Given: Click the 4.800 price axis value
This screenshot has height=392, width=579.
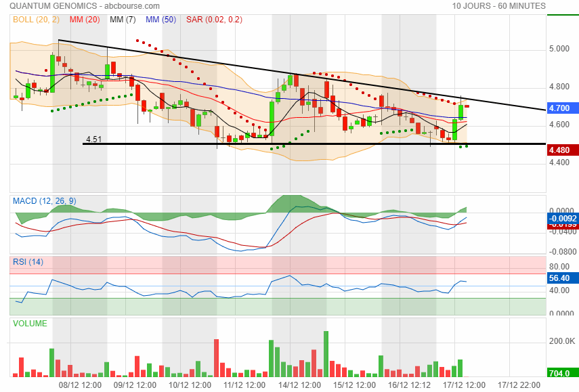Looking at the screenshot, I should (559, 87).
